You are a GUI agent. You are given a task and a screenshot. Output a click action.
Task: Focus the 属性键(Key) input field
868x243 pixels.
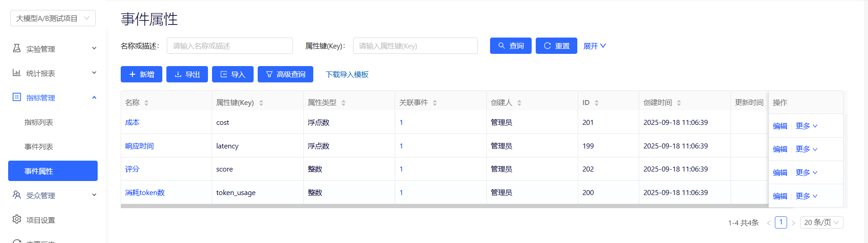[x=415, y=46]
